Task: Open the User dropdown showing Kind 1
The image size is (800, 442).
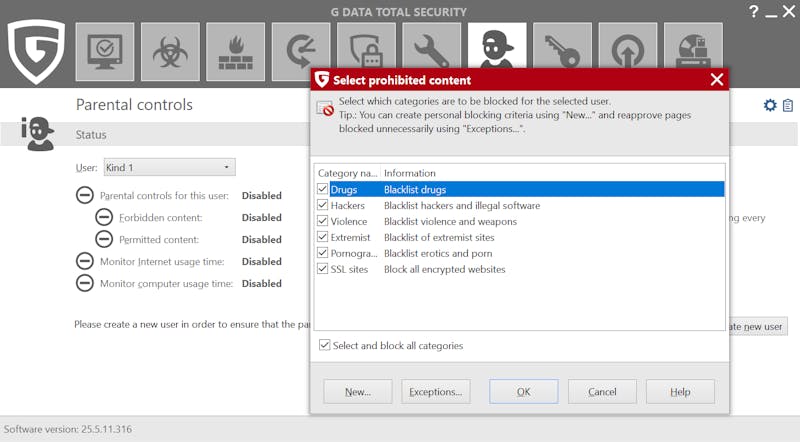Action: [169, 167]
